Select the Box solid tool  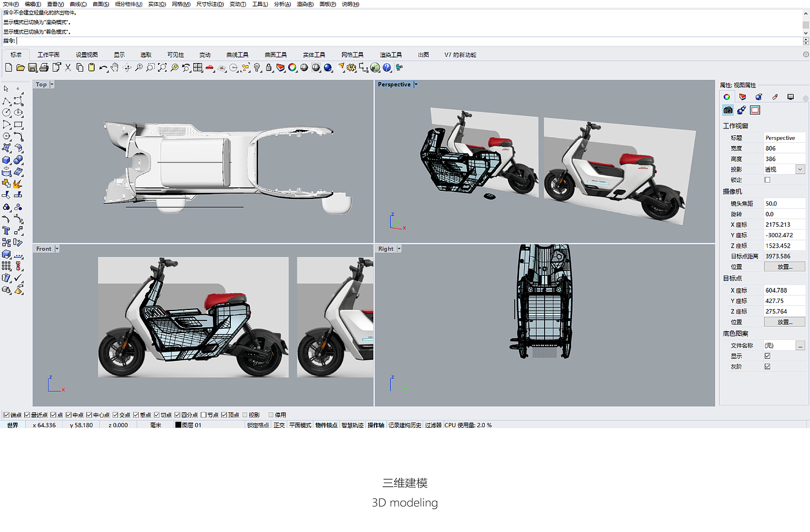(x=6, y=160)
